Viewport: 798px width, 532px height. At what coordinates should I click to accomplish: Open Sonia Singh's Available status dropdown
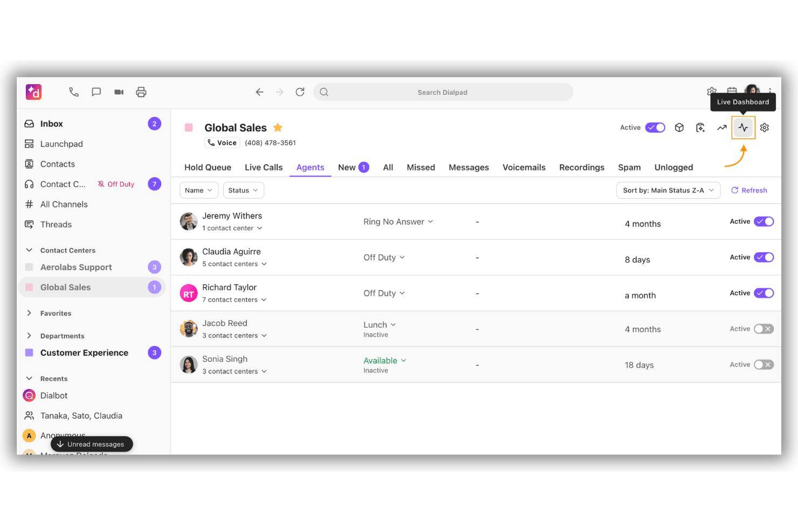385,361
